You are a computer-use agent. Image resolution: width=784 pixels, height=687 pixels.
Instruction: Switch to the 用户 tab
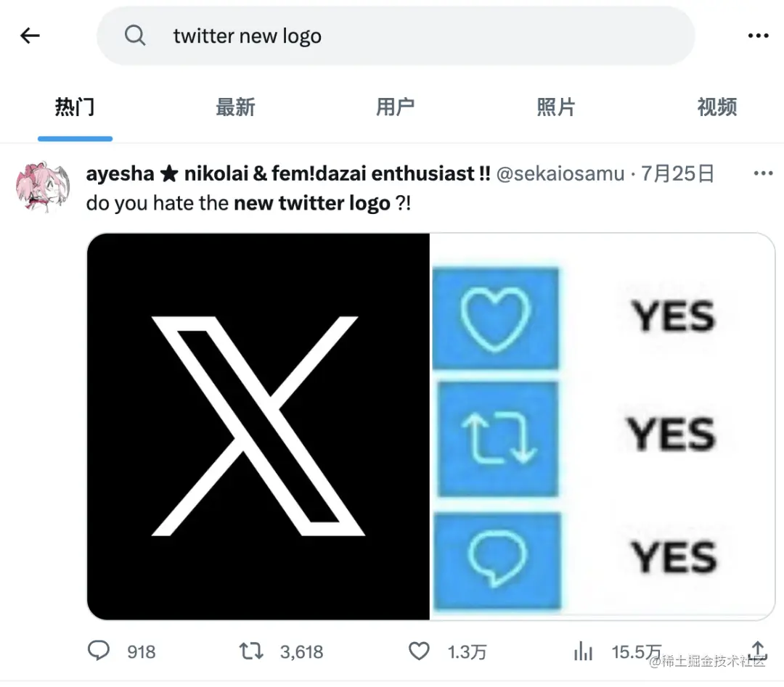coord(396,107)
